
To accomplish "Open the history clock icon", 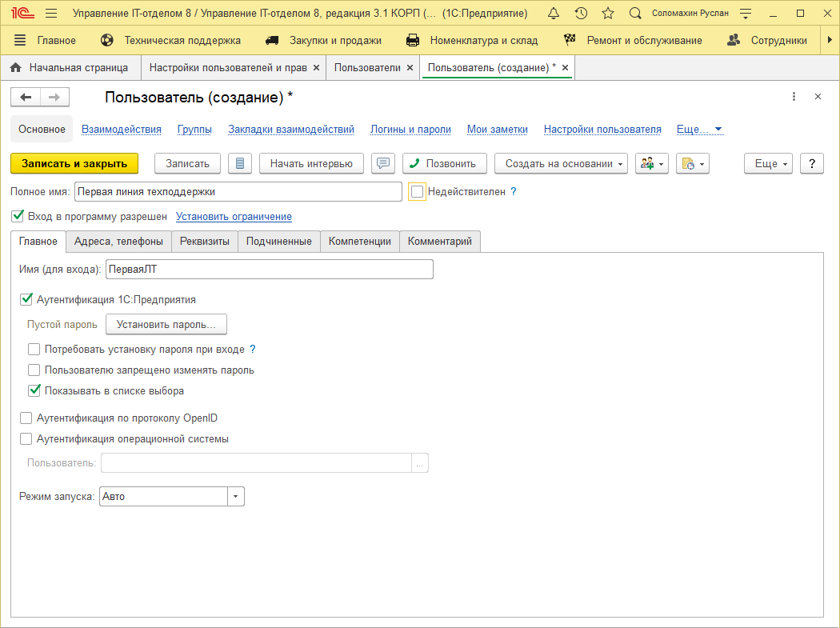I will (581, 14).
